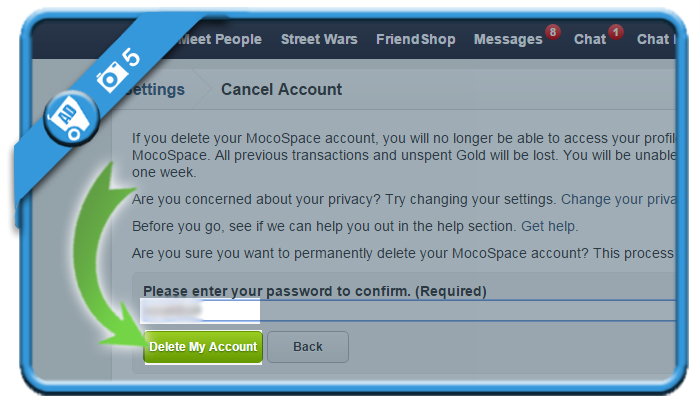Click the camera icon on the ribbon

coord(110,77)
